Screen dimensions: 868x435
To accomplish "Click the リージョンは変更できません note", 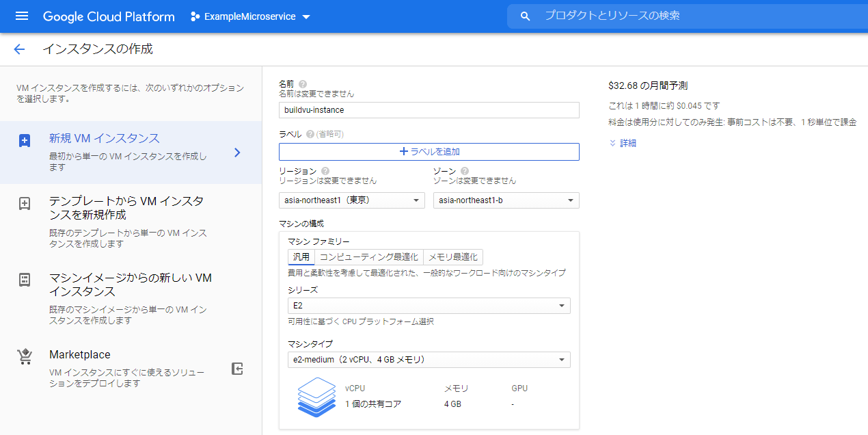I will (x=328, y=181).
